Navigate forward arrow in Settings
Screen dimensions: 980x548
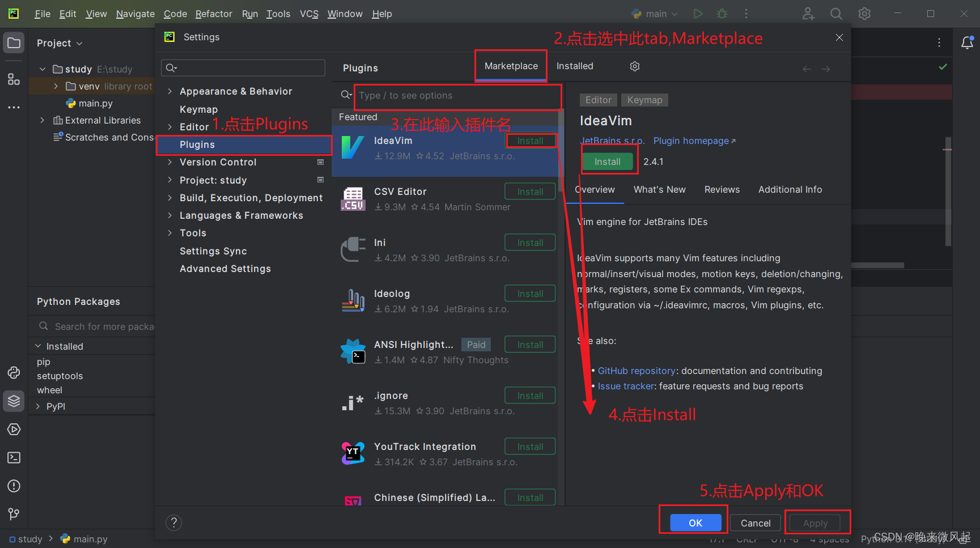(x=826, y=69)
